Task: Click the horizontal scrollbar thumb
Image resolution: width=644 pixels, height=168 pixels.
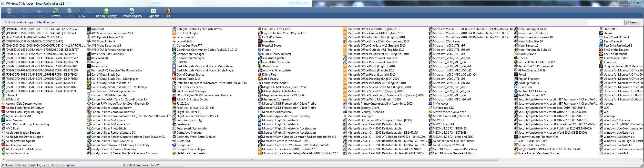Action: point(252,159)
